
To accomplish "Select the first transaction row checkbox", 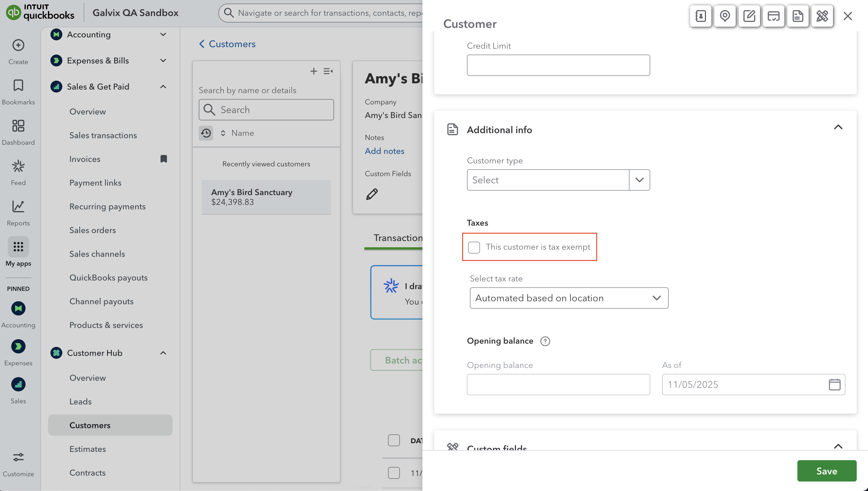I will click(x=394, y=473).
